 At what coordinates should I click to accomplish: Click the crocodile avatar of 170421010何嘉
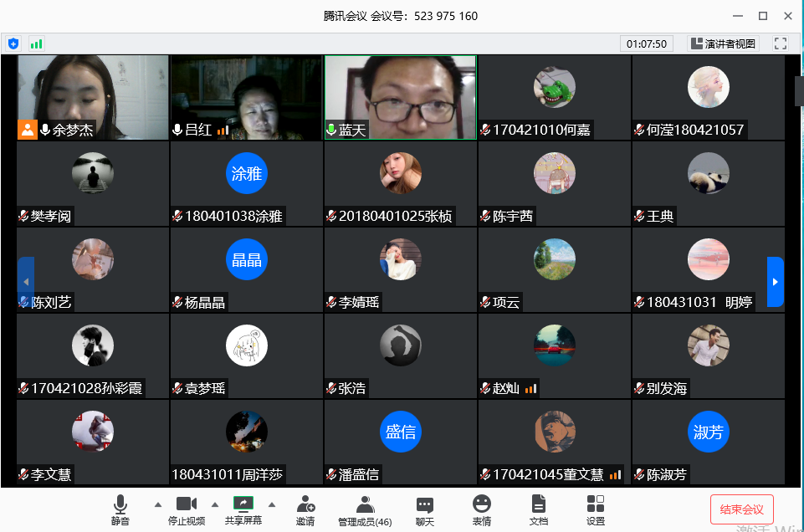coord(555,87)
